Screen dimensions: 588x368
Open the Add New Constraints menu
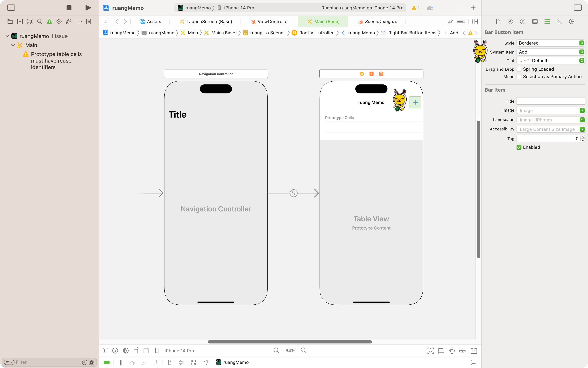point(452,350)
